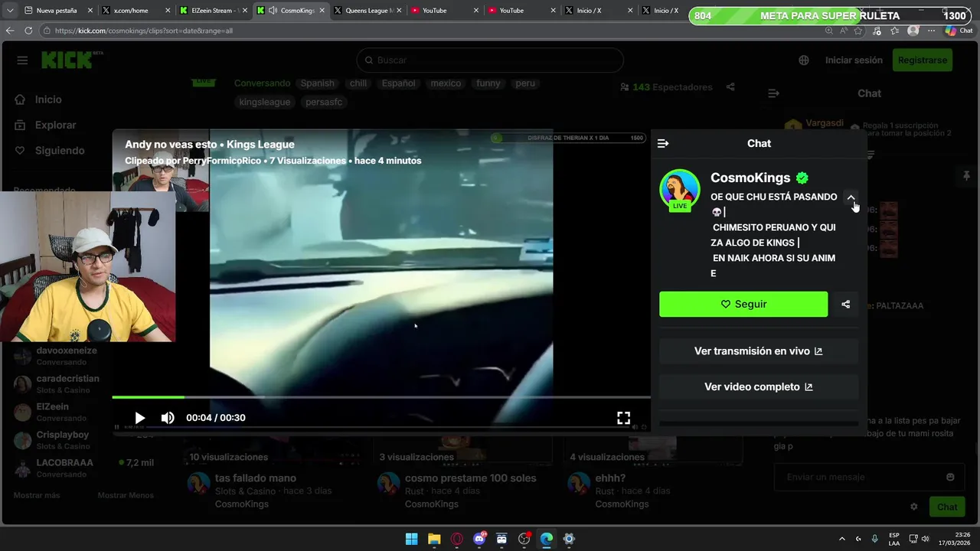Click Iniciar sesión
The height and width of the screenshot is (551, 980).
pos(854,60)
